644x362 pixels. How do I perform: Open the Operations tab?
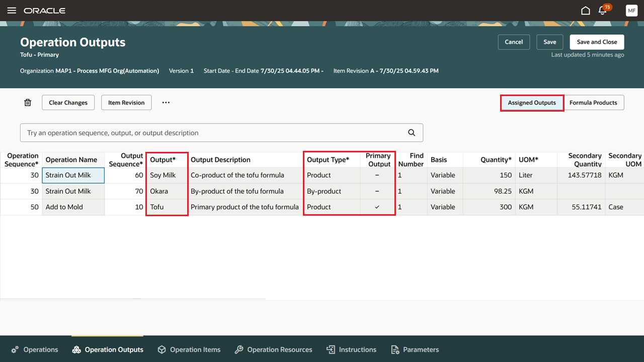point(35,349)
